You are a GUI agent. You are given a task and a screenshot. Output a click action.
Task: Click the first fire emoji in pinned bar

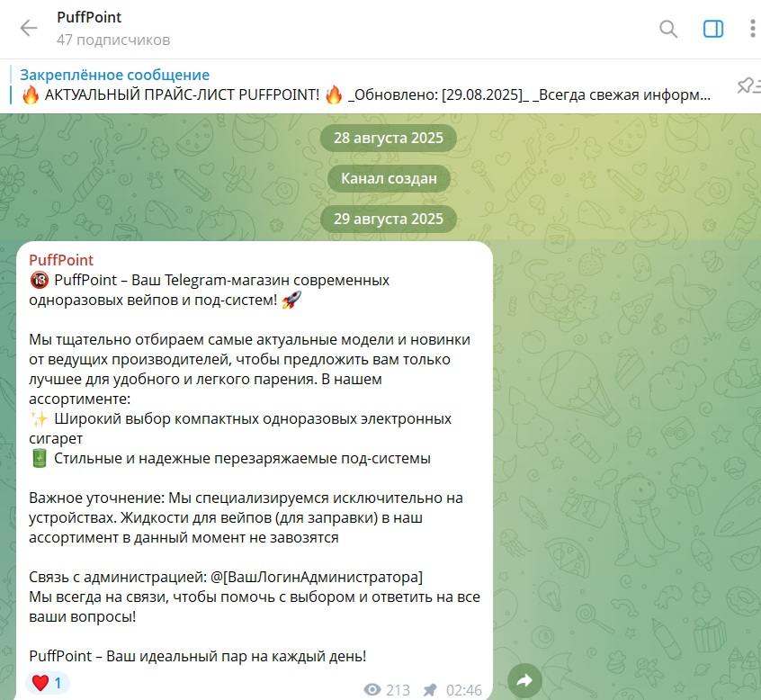(30, 94)
